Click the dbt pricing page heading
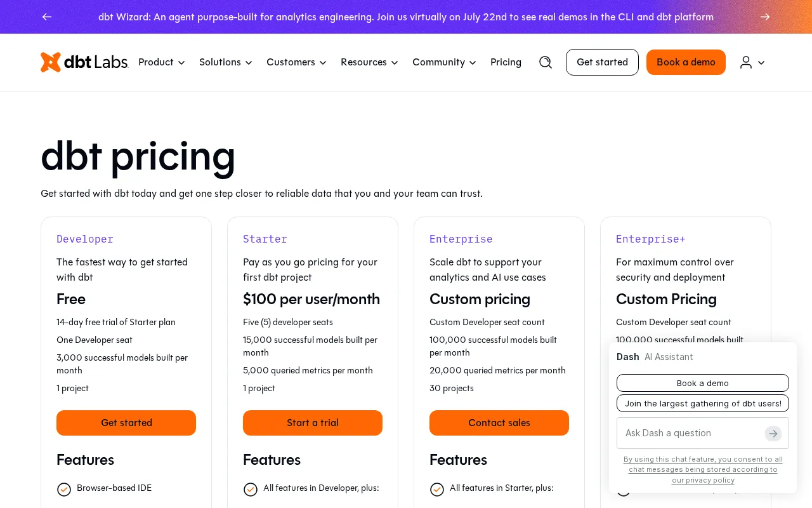This screenshot has height=508, width=812. pos(138,156)
